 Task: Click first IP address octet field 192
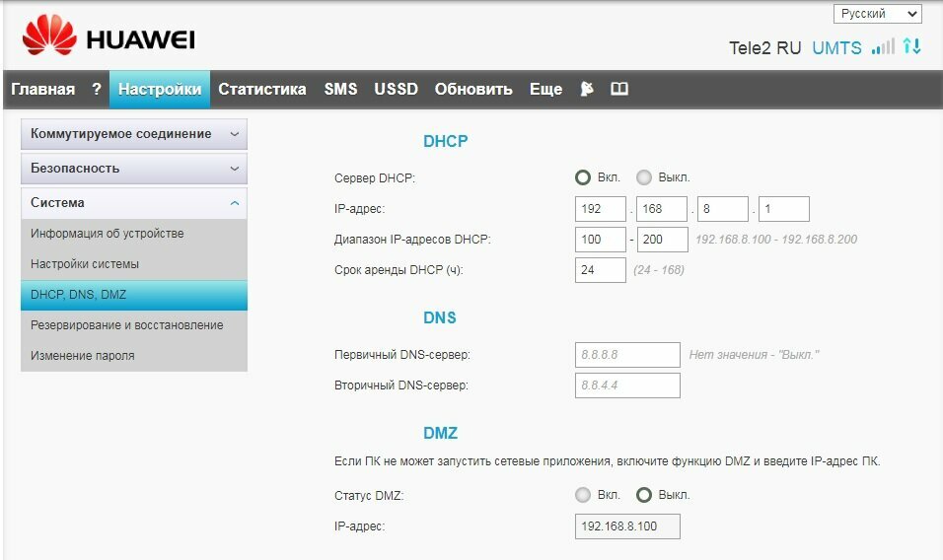click(x=600, y=208)
